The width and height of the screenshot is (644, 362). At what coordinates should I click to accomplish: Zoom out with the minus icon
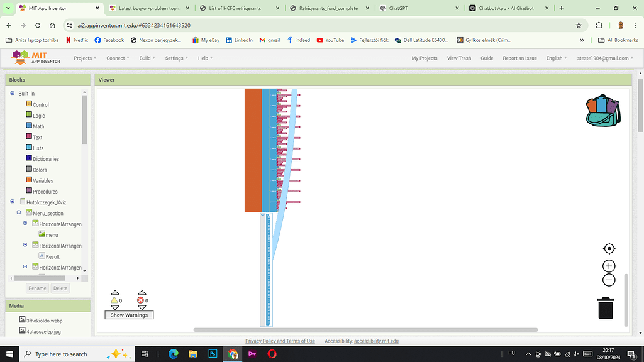point(609,280)
